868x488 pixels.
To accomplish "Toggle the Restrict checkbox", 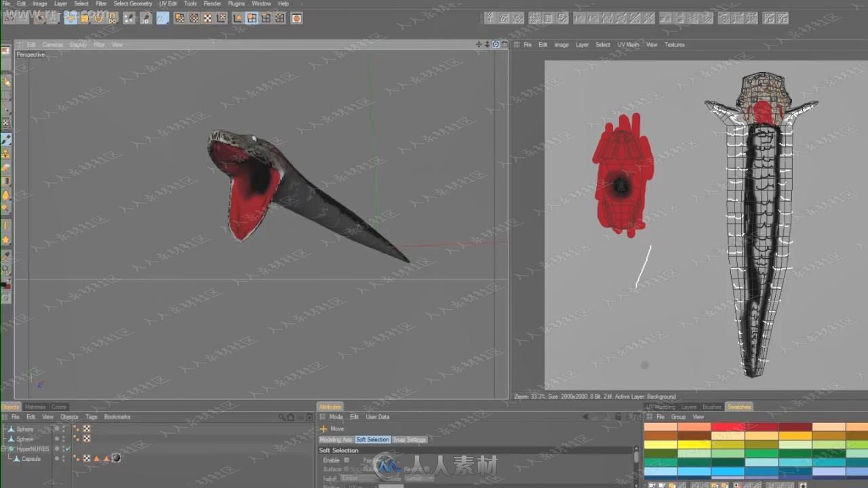I will coord(426,469).
